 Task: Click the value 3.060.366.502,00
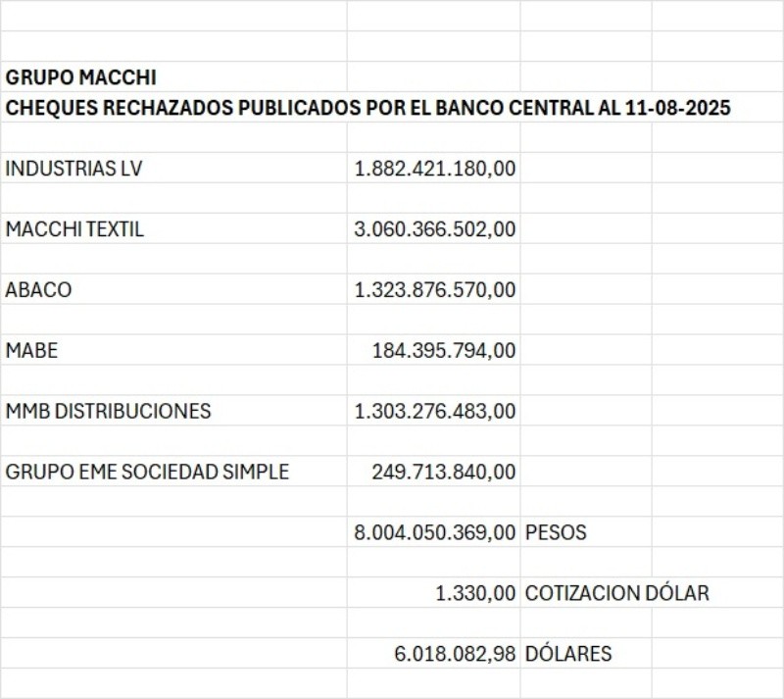(x=435, y=229)
